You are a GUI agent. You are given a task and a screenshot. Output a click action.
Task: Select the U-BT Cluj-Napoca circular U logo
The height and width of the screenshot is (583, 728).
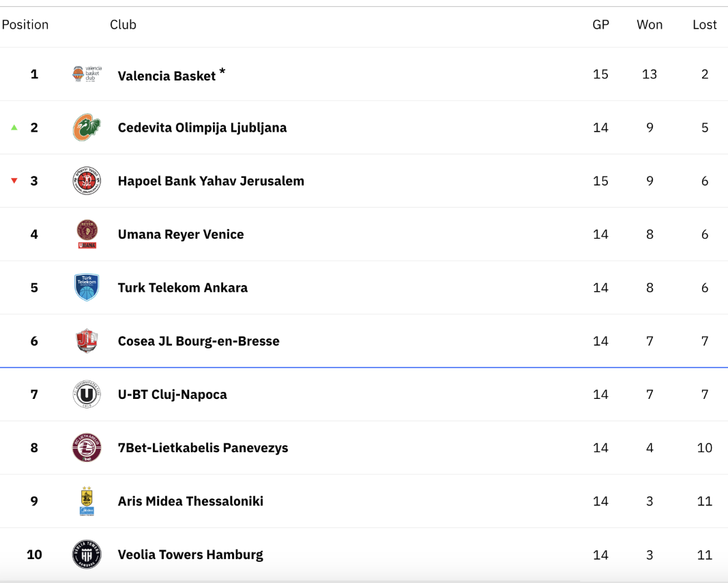(x=87, y=394)
